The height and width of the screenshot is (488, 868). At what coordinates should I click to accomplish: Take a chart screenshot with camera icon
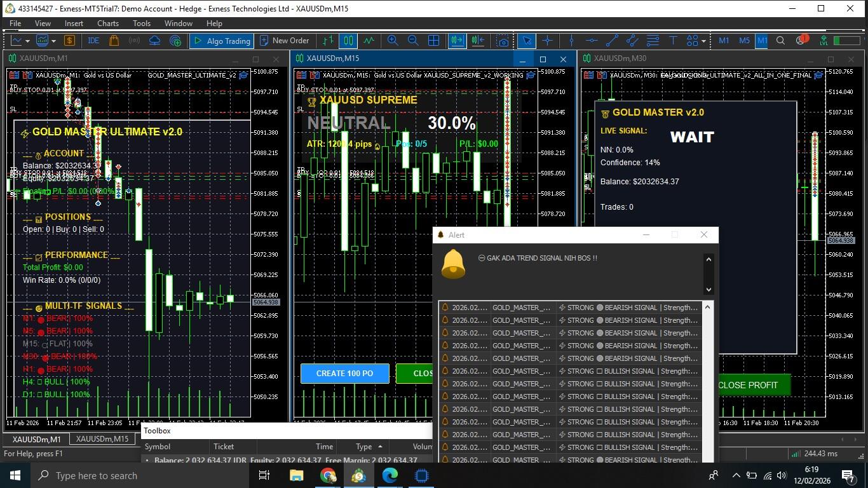tap(503, 41)
